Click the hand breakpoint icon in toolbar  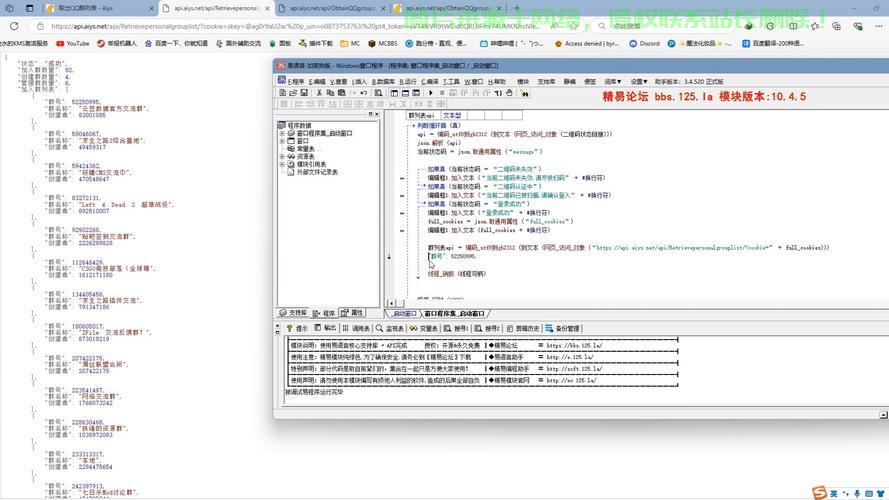coord(509,93)
